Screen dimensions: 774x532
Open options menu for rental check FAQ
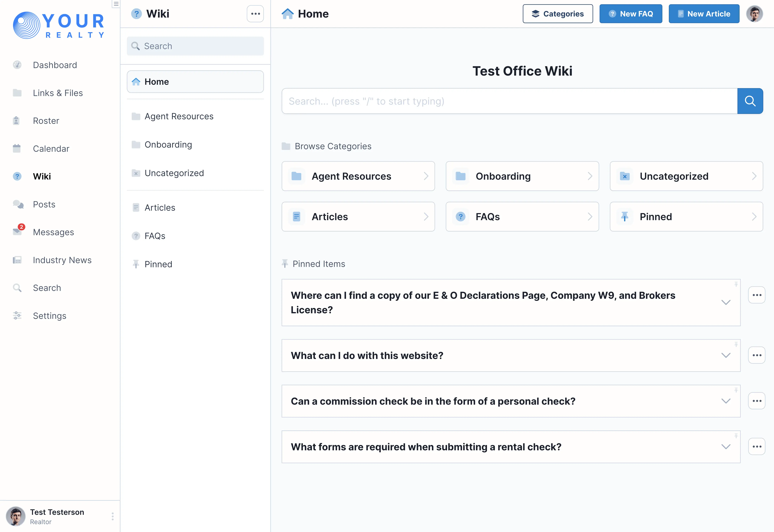(x=757, y=447)
